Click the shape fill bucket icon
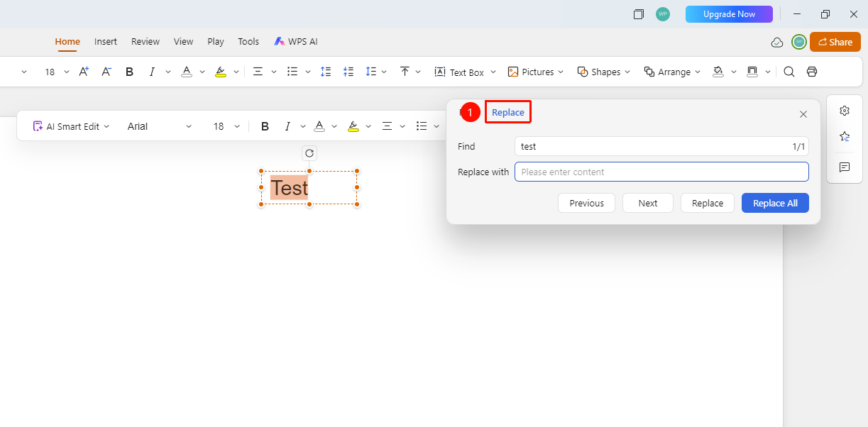Viewport: 868px width, 427px height. click(718, 72)
